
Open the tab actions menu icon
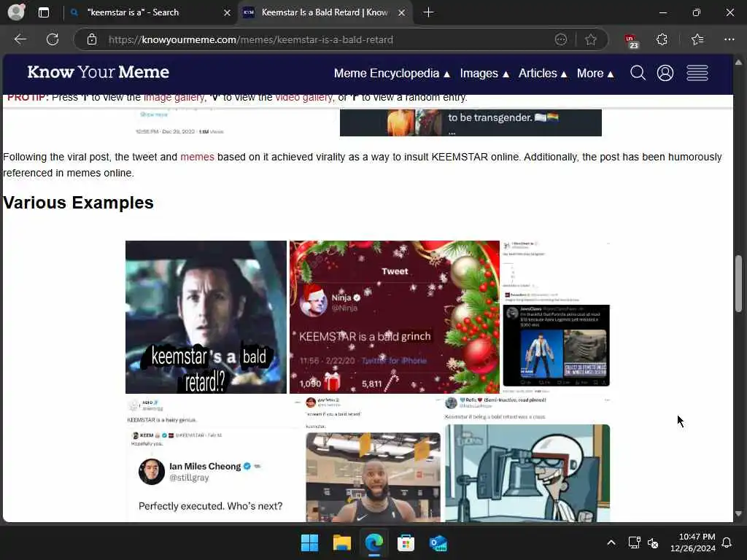click(44, 12)
